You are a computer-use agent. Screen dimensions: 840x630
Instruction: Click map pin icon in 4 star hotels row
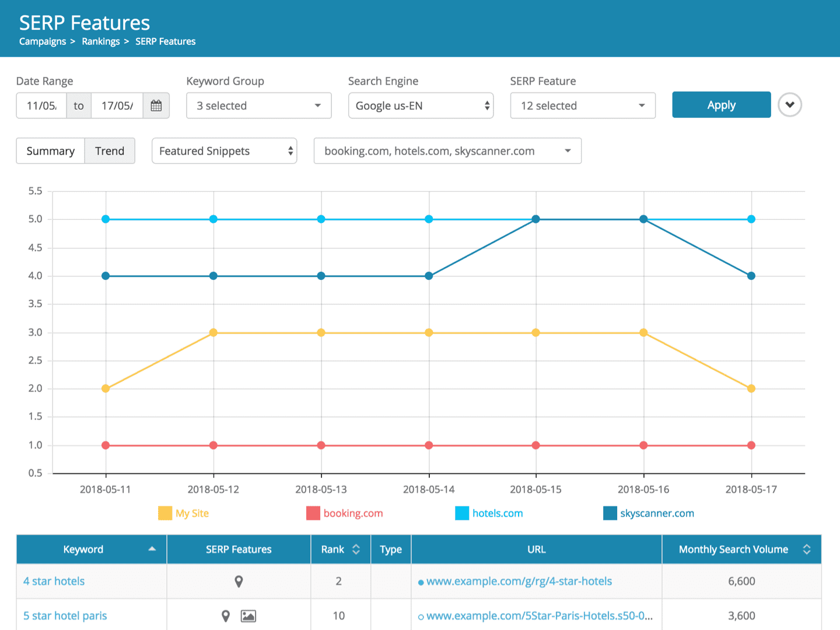click(239, 582)
